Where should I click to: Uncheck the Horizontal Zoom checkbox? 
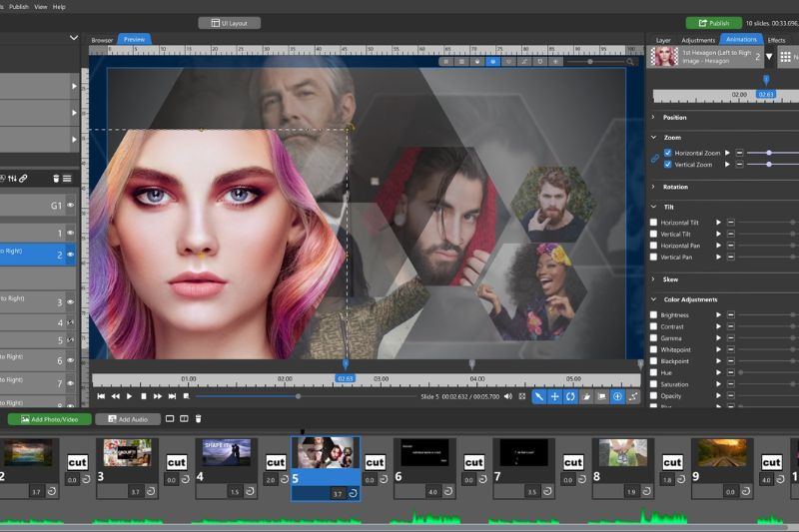point(667,153)
